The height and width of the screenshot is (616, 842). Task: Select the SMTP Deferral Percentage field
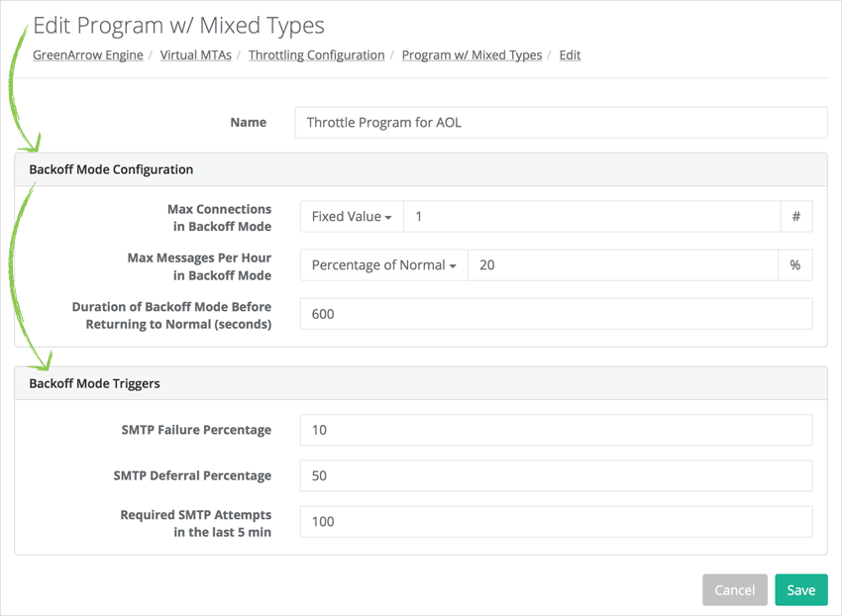[555, 475]
